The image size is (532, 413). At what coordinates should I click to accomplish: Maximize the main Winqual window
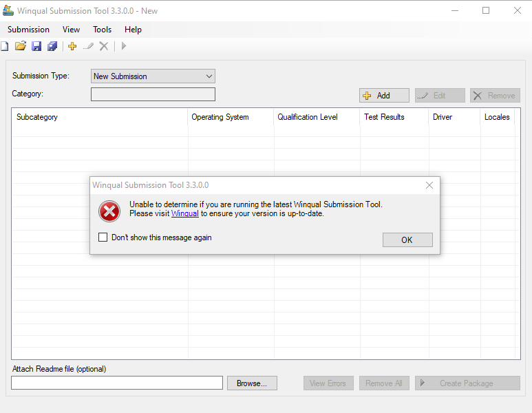[x=486, y=10]
